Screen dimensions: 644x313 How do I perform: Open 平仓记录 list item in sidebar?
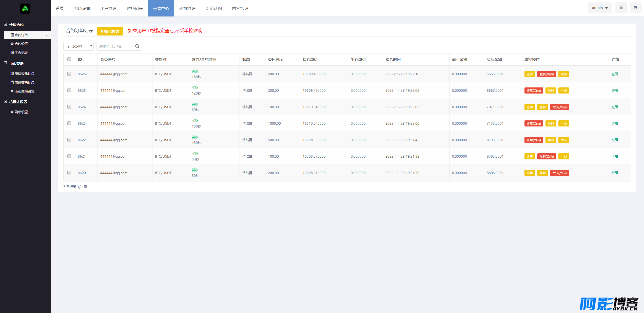click(21, 53)
